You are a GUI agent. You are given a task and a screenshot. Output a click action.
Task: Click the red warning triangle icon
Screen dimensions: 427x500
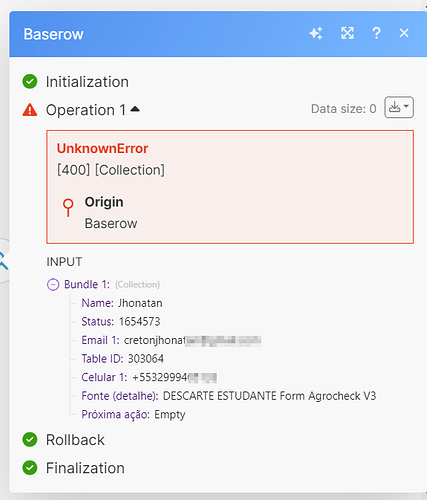click(x=30, y=110)
